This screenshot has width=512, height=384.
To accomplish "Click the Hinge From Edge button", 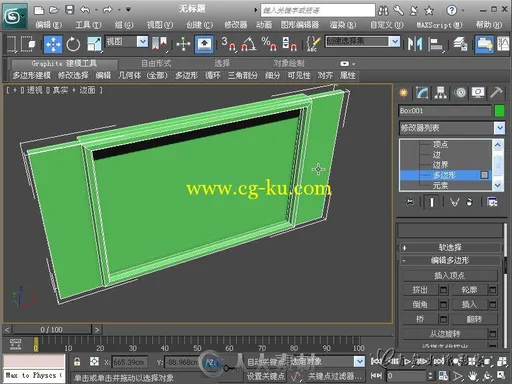I will coord(445,334).
